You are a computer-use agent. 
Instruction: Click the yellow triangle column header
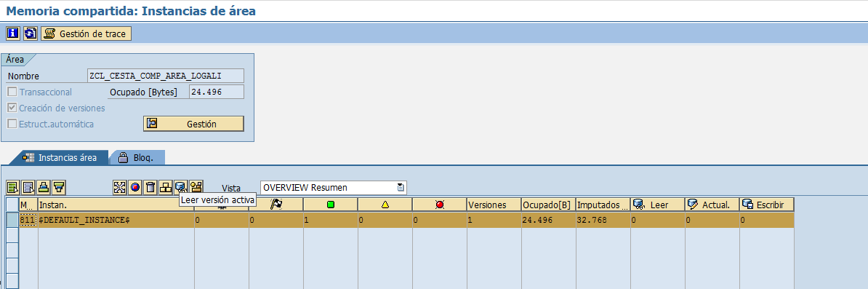click(385, 205)
